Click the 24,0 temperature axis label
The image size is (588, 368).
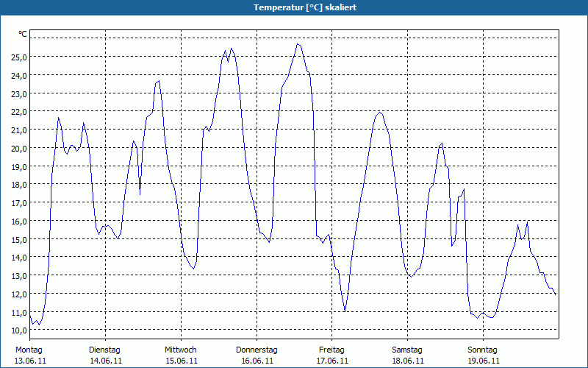pyautogui.click(x=18, y=76)
